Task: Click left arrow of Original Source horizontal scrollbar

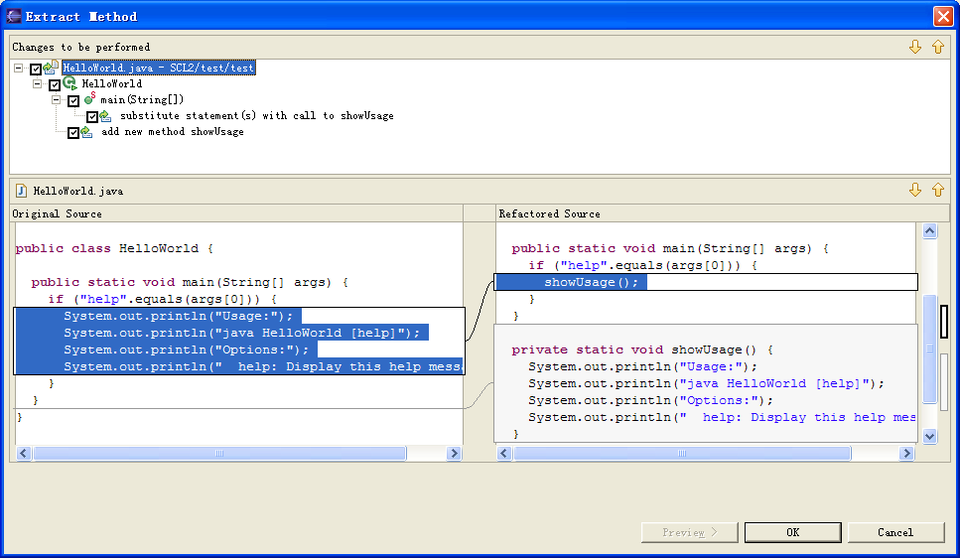Action: (x=24, y=453)
